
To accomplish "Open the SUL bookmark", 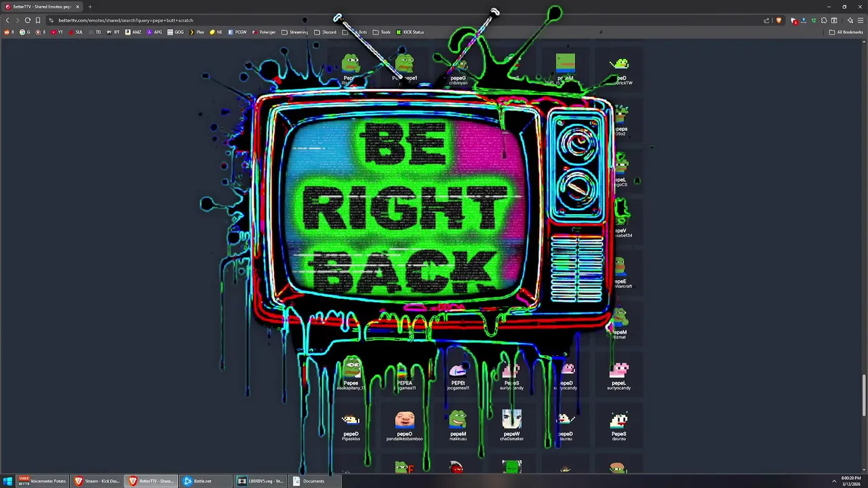I will 76,32.
